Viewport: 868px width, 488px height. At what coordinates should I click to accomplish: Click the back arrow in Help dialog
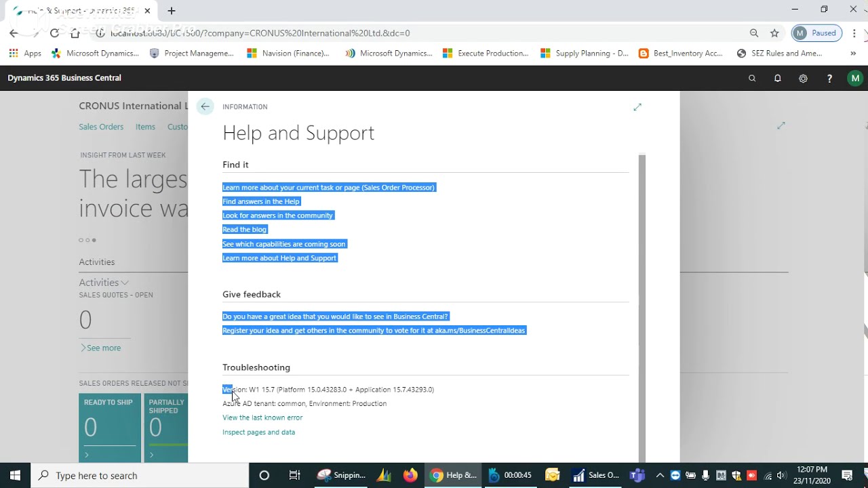pos(205,106)
